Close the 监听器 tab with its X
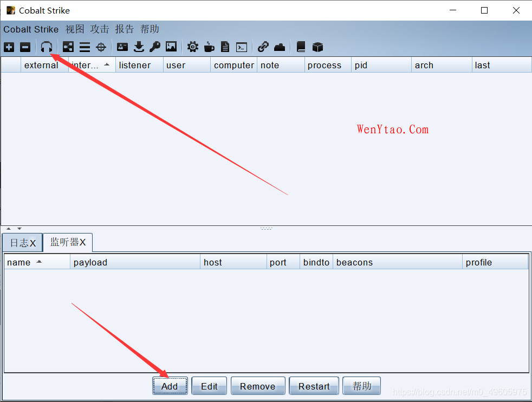This screenshot has height=402, width=532. 82,242
